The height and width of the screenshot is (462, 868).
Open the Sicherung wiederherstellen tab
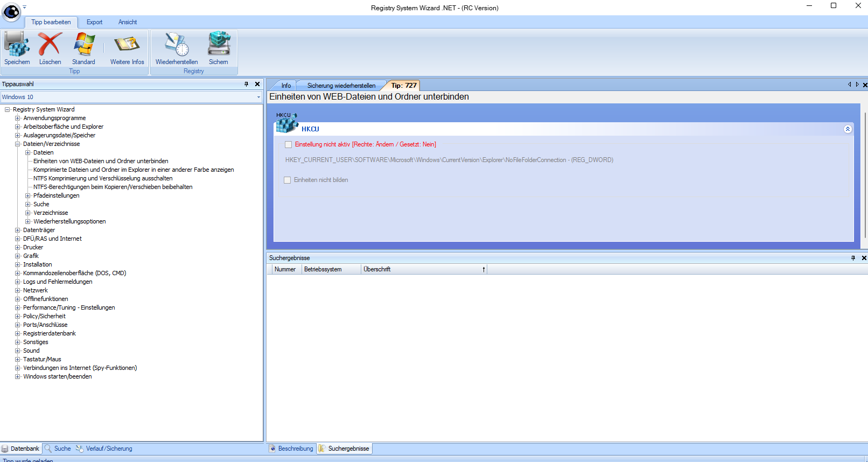pyautogui.click(x=341, y=86)
